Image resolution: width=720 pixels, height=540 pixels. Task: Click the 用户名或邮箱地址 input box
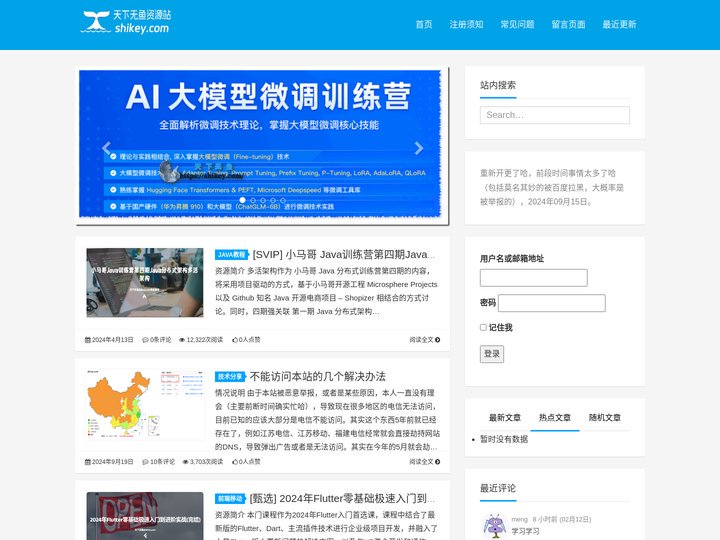pyautogui.click(x=534, y=278)
